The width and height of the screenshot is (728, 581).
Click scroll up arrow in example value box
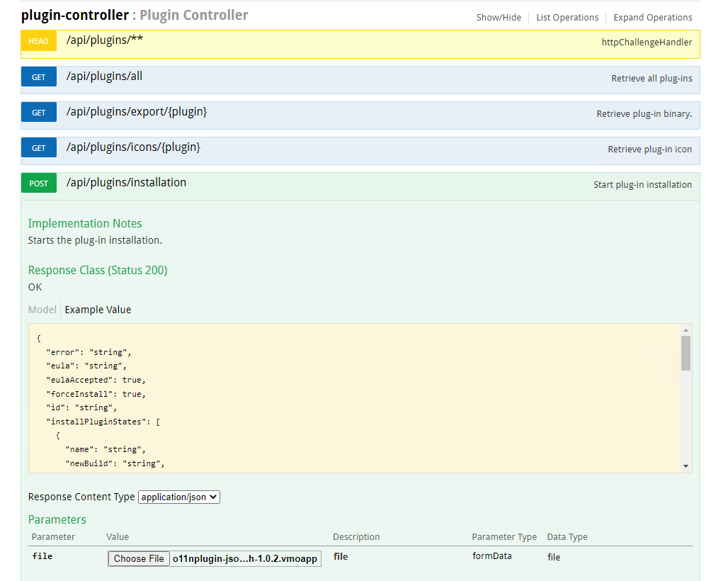pos(685,330)
